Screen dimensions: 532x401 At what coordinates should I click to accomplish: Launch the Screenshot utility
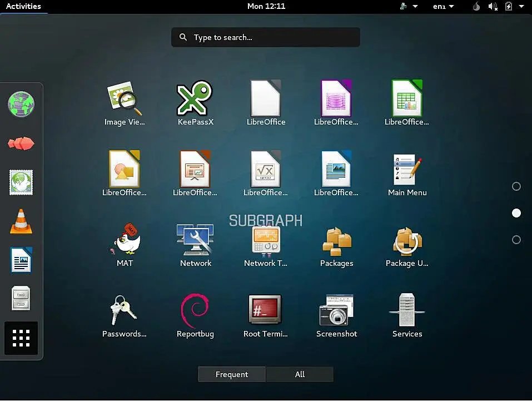coord(336,315)
